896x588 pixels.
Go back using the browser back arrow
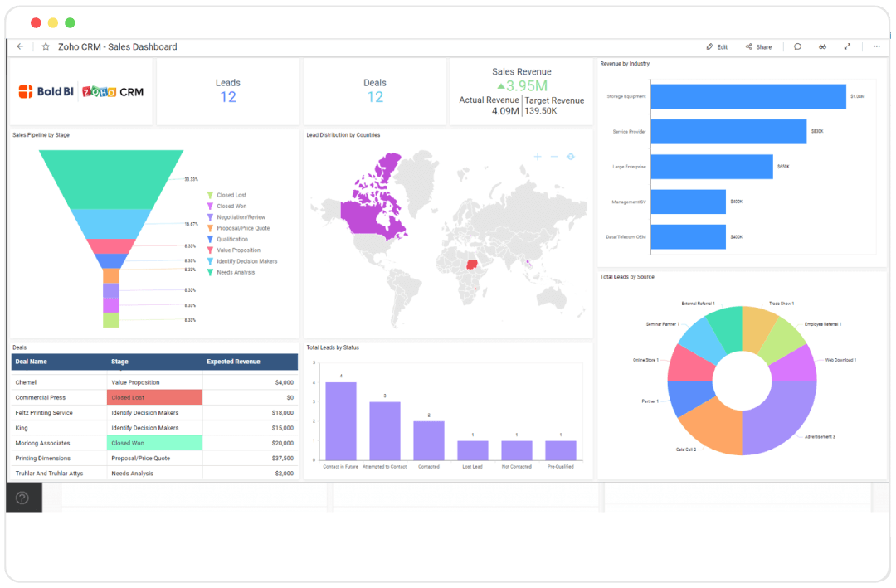tap(20, 46)
